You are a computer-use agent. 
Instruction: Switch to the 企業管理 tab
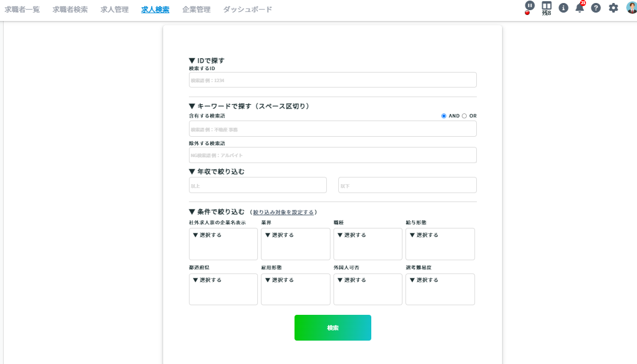[x=196, y=10]
